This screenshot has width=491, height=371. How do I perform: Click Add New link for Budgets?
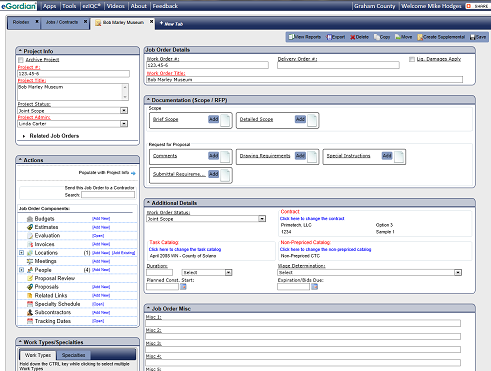(x=101, y=219)
